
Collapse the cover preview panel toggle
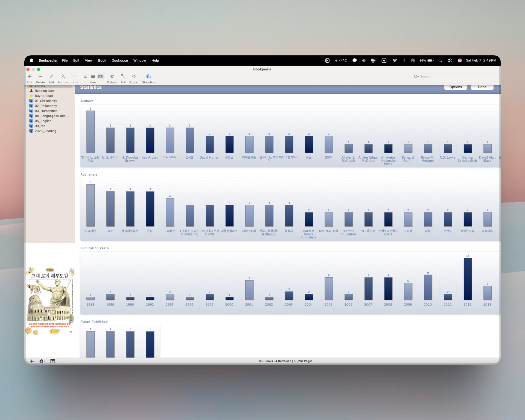click(53, 361)
